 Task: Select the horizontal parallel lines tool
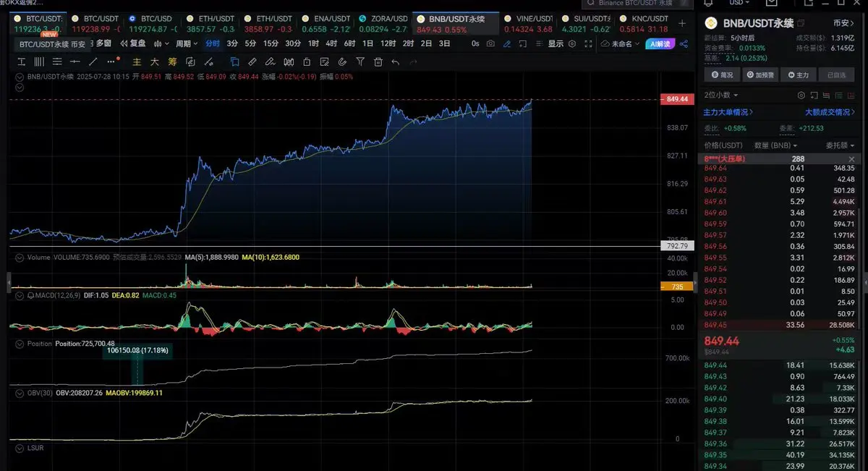point(57,61)
